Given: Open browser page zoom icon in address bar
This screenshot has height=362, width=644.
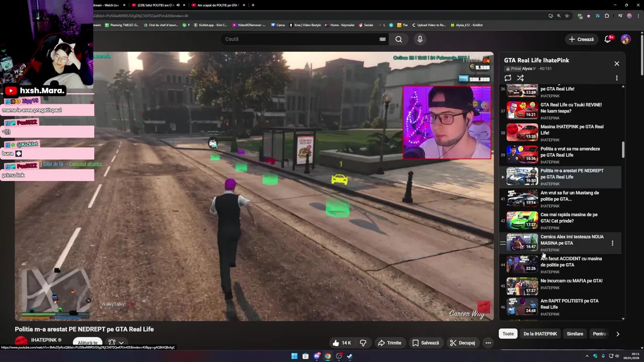Looking at the screenshot, I should click(558, 16).
